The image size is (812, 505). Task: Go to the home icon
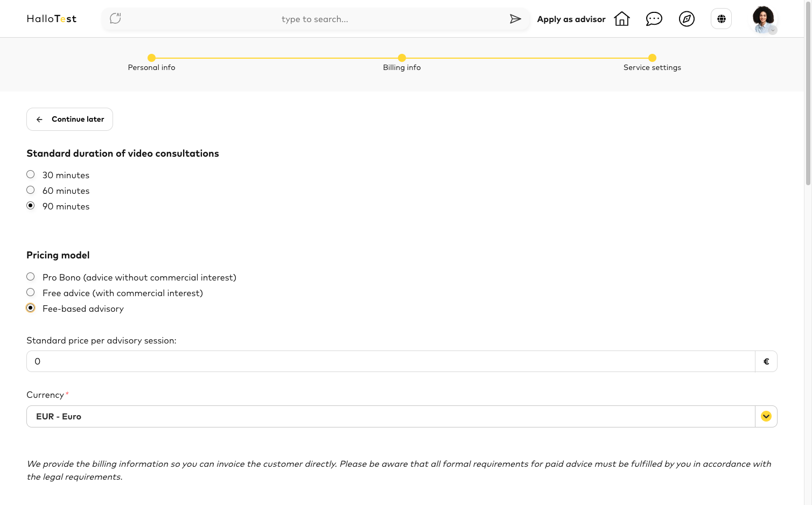point(622,19)
